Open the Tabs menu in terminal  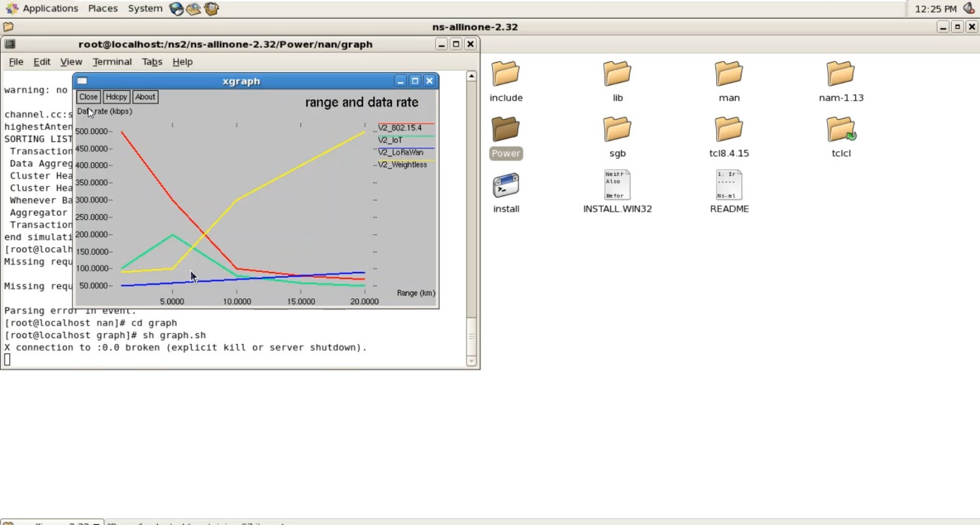tap(152, 61)
